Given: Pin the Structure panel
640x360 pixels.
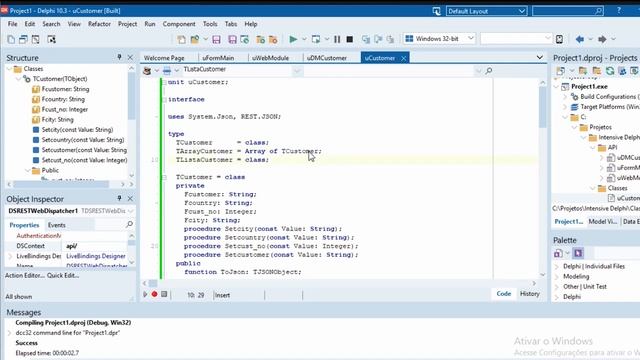Looking at the screenshot, I should [119, 57].
